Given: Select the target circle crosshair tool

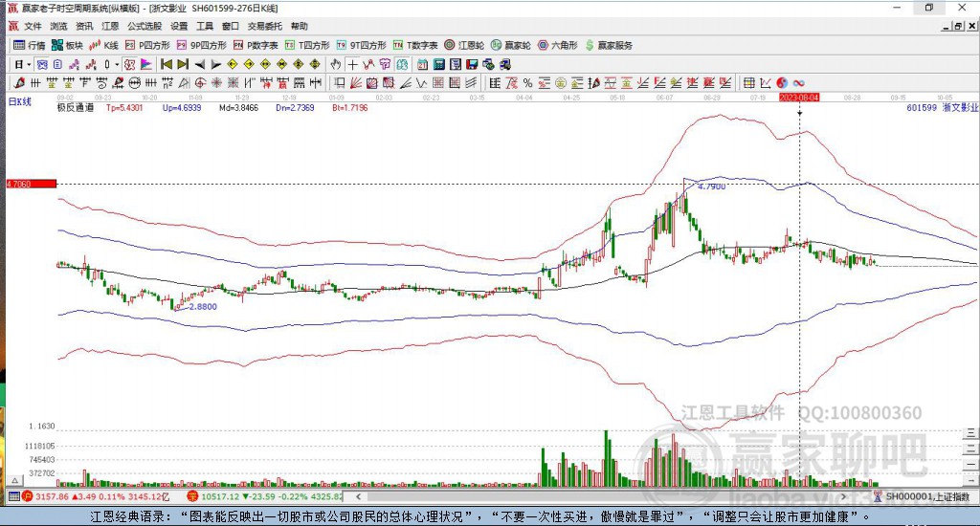Looking at the screenshot, I should (x=200, y=82).
